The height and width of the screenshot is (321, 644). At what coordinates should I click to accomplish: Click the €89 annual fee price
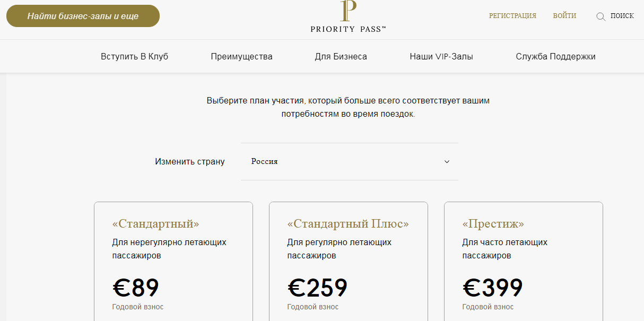click(136, 288)
